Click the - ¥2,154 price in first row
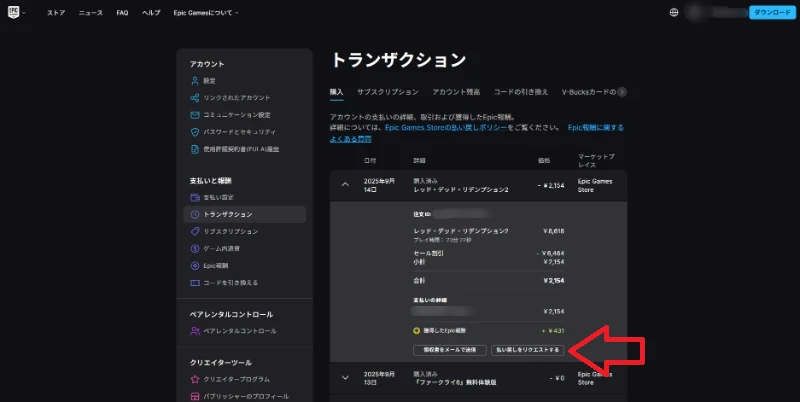800x402 pixels. tap(551, 186)
